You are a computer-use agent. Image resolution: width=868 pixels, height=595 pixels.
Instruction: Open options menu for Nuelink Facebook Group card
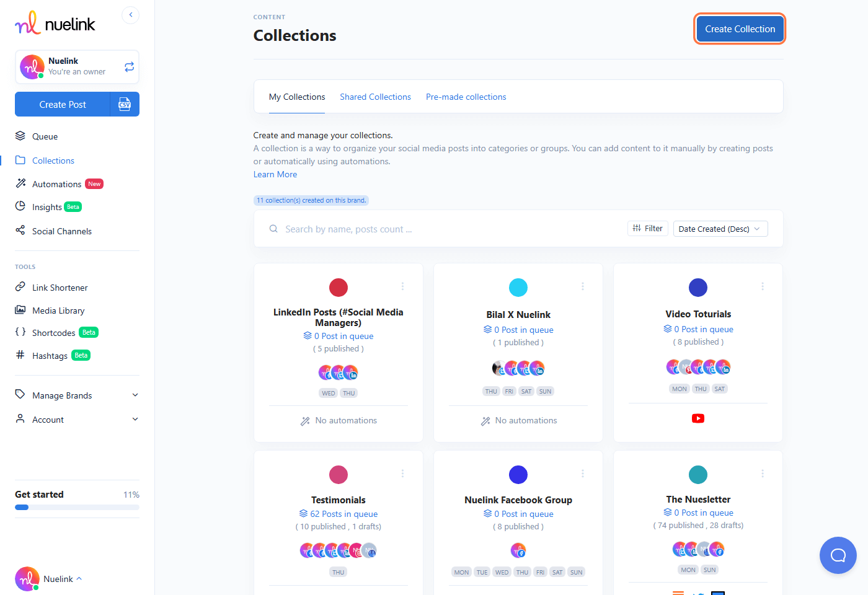(x=583, y=474)
